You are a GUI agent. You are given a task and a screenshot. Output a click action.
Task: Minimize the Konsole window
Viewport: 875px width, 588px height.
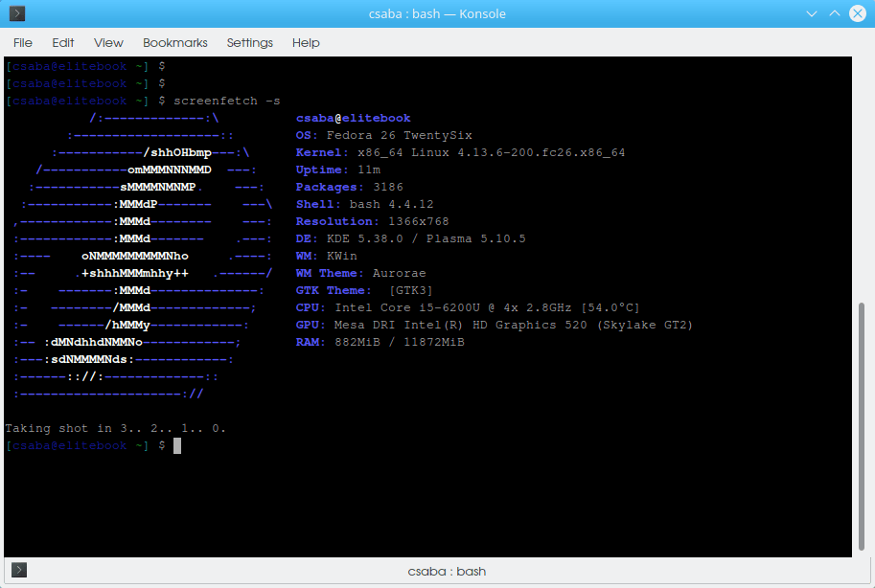click(812, 13)
